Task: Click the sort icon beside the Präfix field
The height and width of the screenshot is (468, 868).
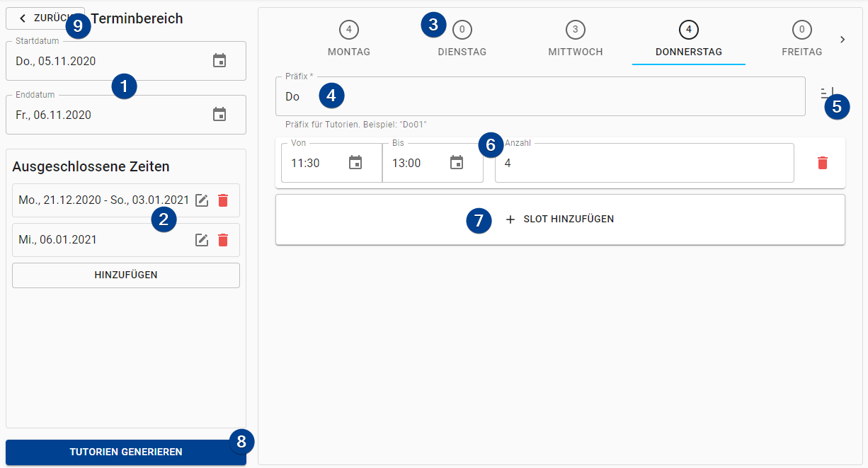Action: 828,95
